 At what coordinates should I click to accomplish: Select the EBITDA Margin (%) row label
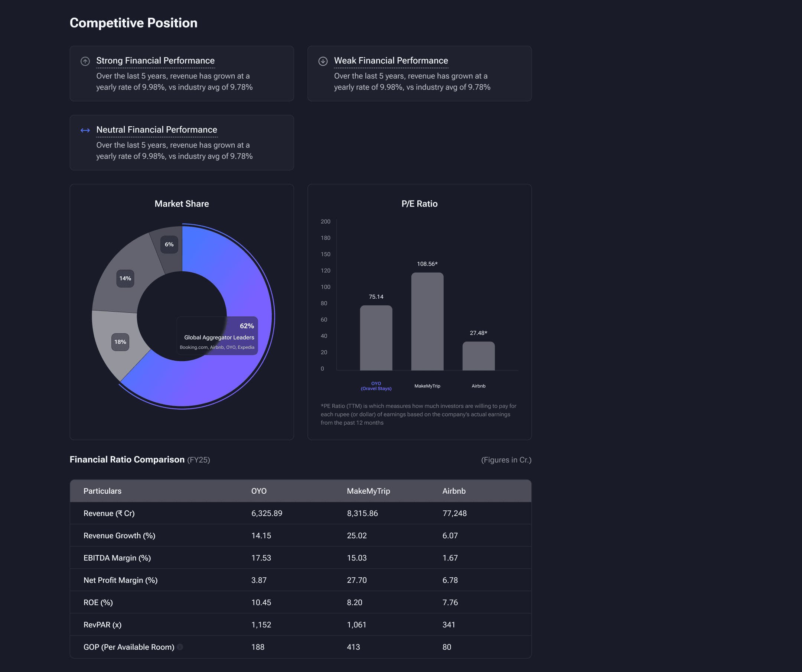(117, 558)
